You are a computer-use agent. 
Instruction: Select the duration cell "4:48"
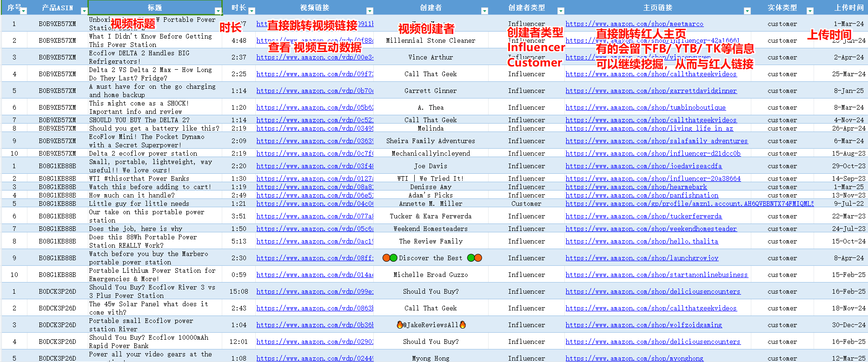pos(239,40)
